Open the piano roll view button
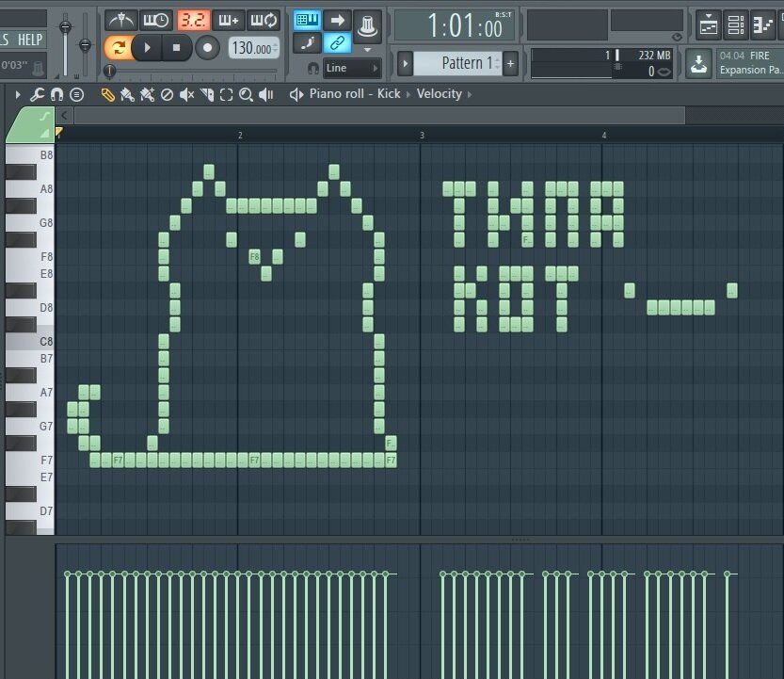The image size is (784, 679). [762, 24]
